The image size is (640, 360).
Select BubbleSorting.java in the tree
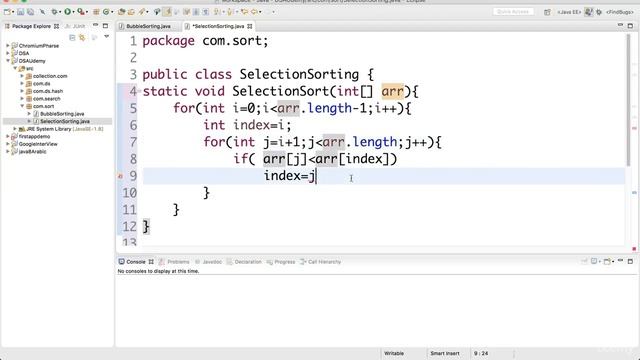click(62, 114)
